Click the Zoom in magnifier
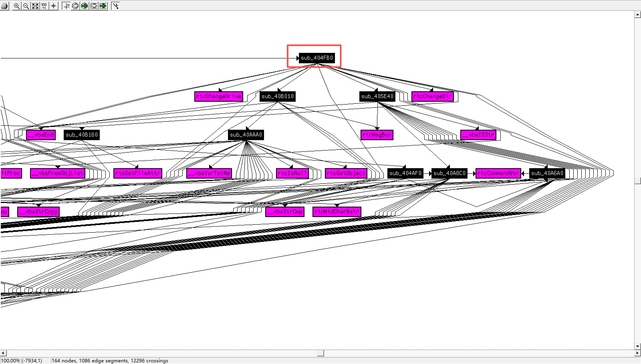 16,6
